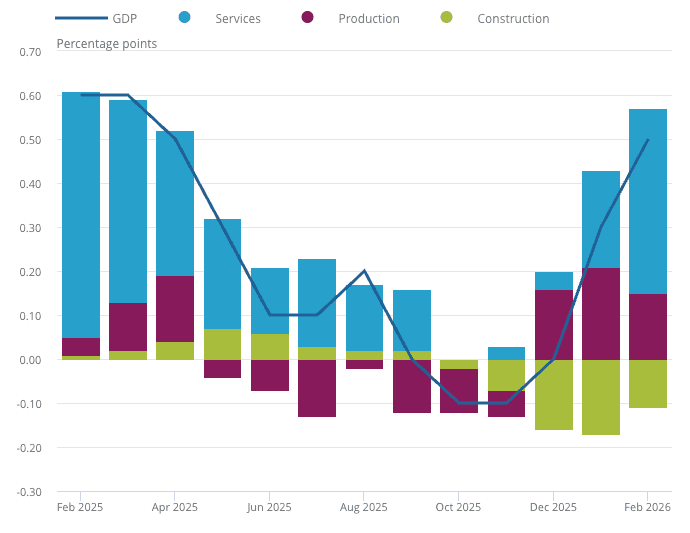Toggle the Construction series legend label
This screenshot has width=690, height=533.
[513, 19]
